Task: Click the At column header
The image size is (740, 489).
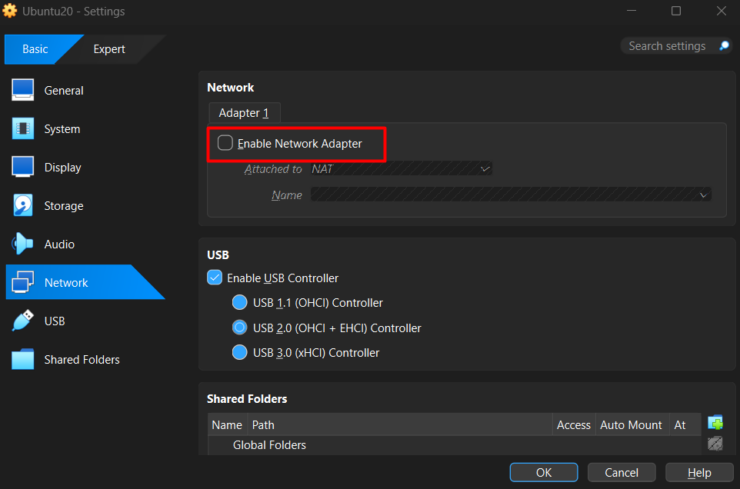Action: pos(685,425)
